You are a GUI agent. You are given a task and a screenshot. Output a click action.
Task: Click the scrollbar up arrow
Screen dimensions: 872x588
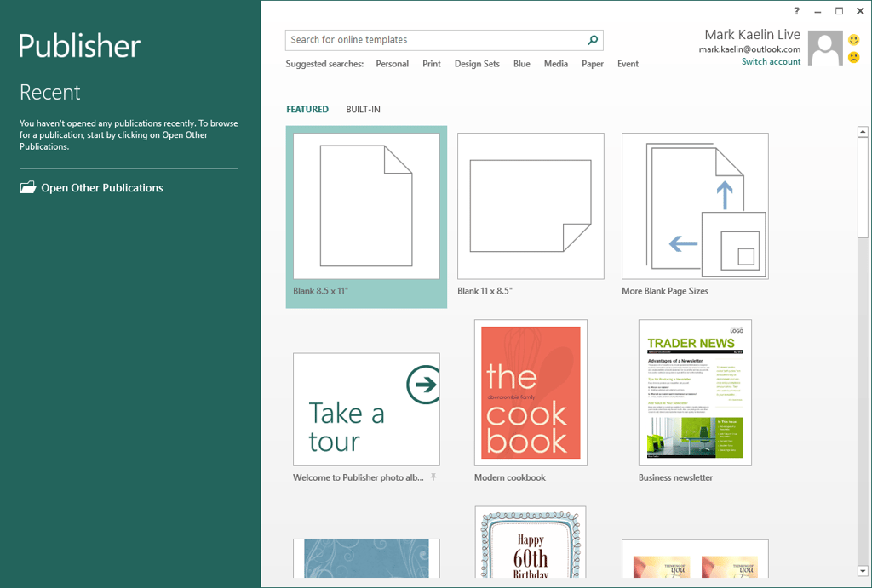click(863, 132)
